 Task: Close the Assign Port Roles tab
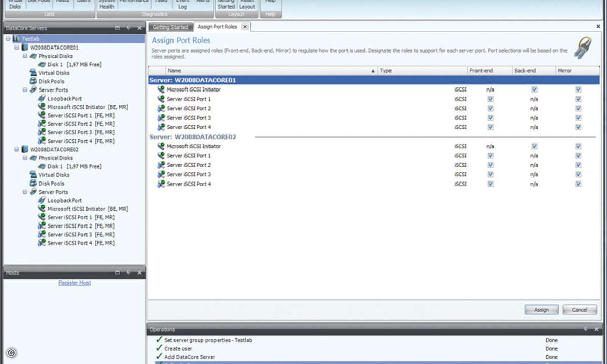[x=245, y=27]
